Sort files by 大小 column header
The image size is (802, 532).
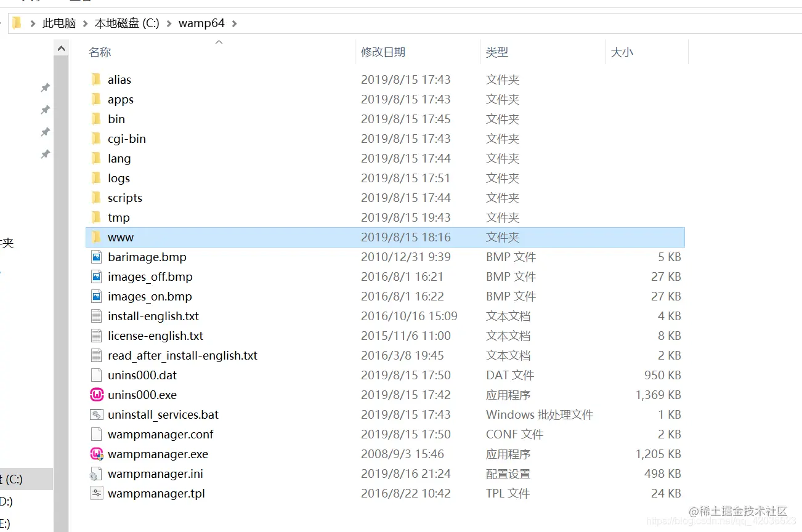[622, 52]
